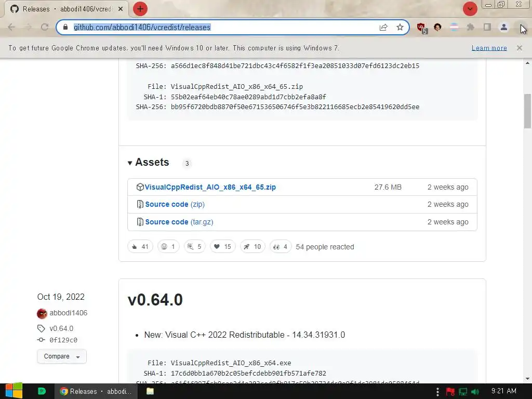
Task: Open File Explorer from taskbar
Action: click(x=150, y=391)
